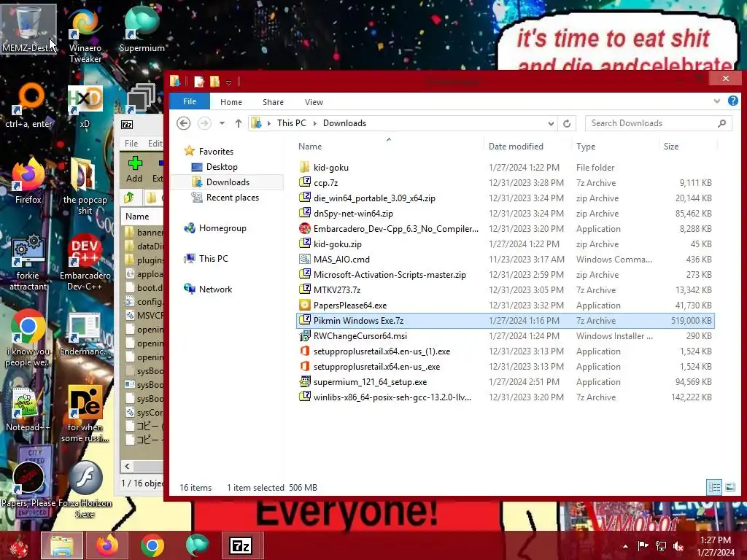Open the Start button on the taskbar
747x560 pixels.
pos(18,546)
